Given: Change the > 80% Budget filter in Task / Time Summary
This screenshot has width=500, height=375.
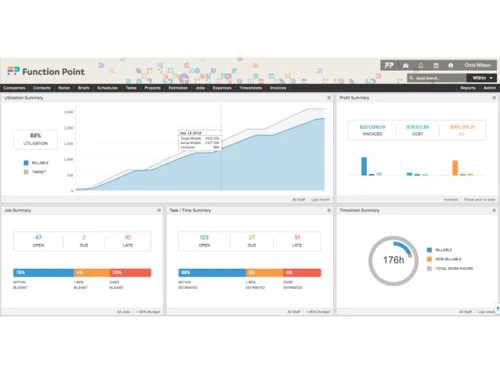Looking at the screenshot, I should click(318, 312).
